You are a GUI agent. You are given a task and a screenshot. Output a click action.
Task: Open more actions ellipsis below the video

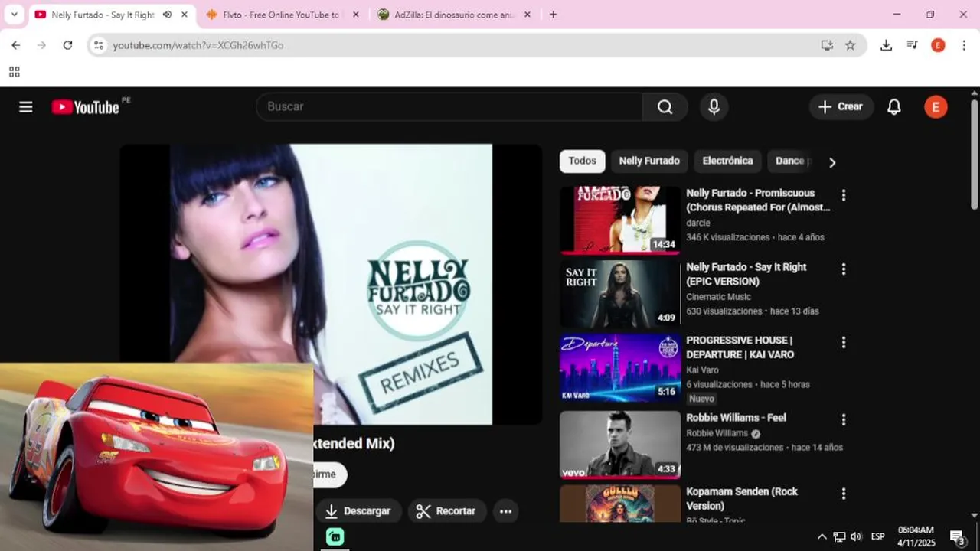[505, 511]
